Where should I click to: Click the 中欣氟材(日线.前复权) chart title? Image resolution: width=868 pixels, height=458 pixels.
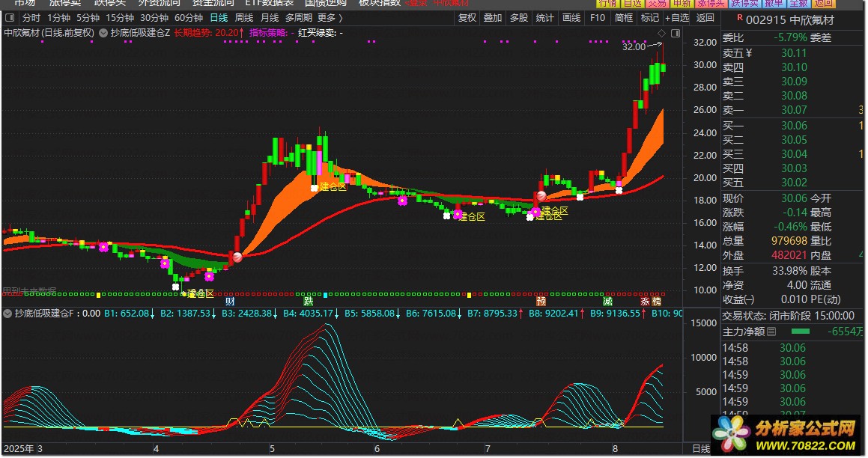point(49,33)
